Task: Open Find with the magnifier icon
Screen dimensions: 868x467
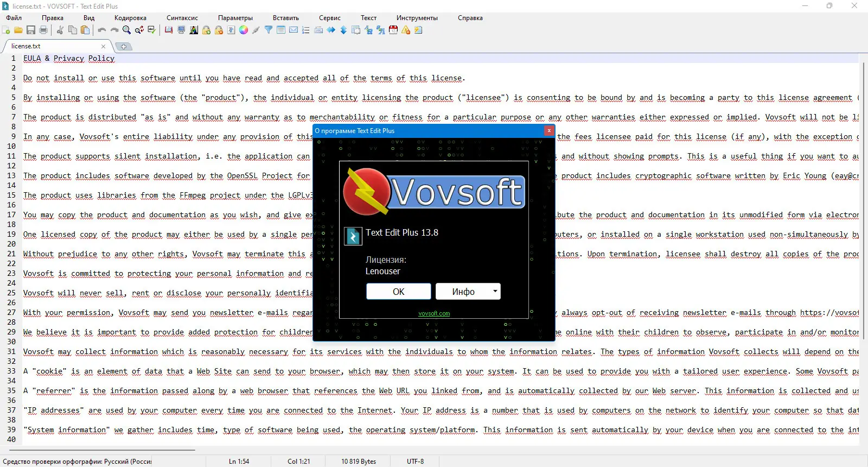Action: [x=127, y=30]
